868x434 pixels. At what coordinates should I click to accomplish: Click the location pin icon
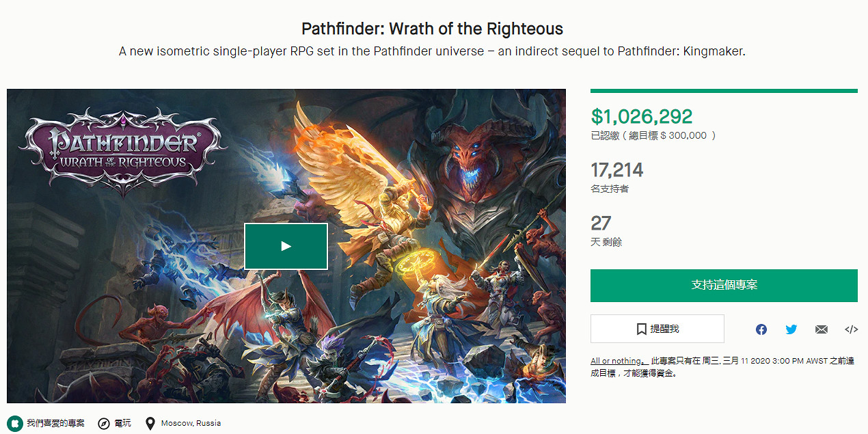pyautogui.click(x=150, y=424)
